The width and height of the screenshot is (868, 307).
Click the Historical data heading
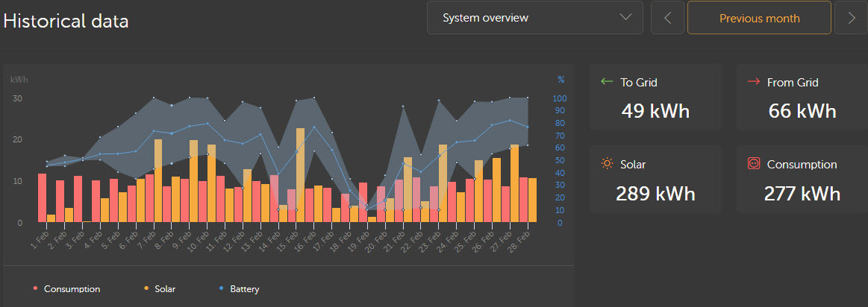point(66,21)
